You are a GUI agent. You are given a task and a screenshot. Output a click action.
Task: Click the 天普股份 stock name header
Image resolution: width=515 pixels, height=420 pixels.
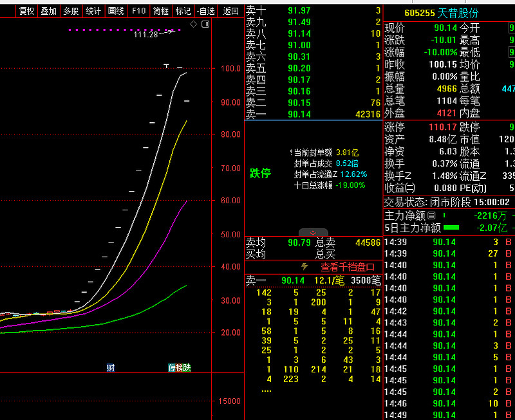pos(458,13)
